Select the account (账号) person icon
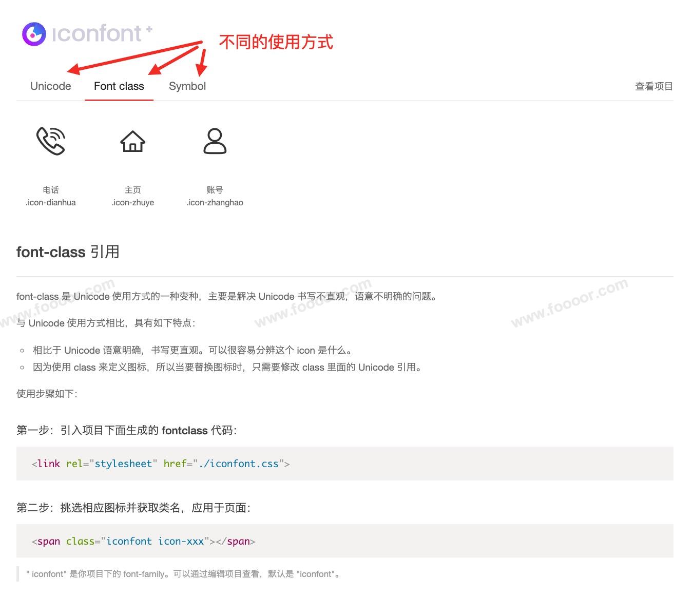Screen dimensions: 693x616 pos(215,141)
